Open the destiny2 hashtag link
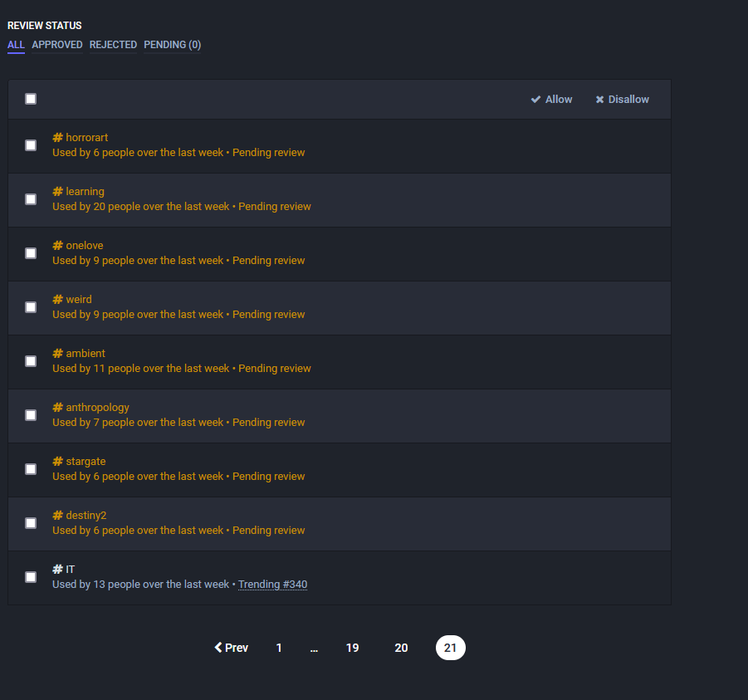748x700 pixels. (80, 516)
